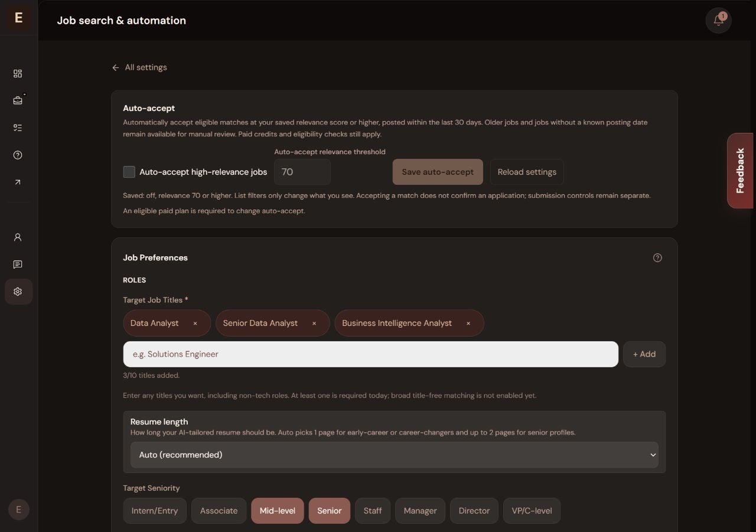Image resolution: width=756 pixels, height=532 pixels.
Task: Open the messages chat icon in sidebar
Action: (x=18, y=264)
